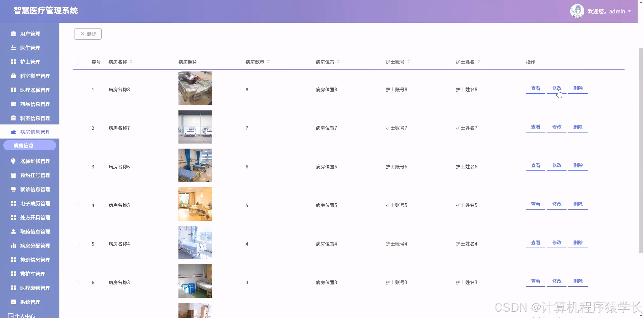Image resolution: width=644 pixels, height=318 pixels.
Task: Click the 救护车管理 grid icon
Action: tap(13, 274)
